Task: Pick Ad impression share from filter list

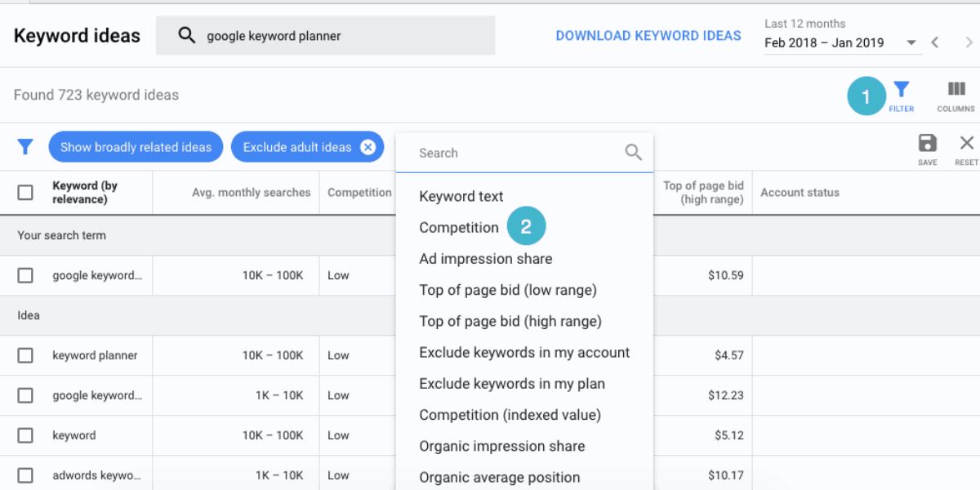Action: click(x=486, y=259)
